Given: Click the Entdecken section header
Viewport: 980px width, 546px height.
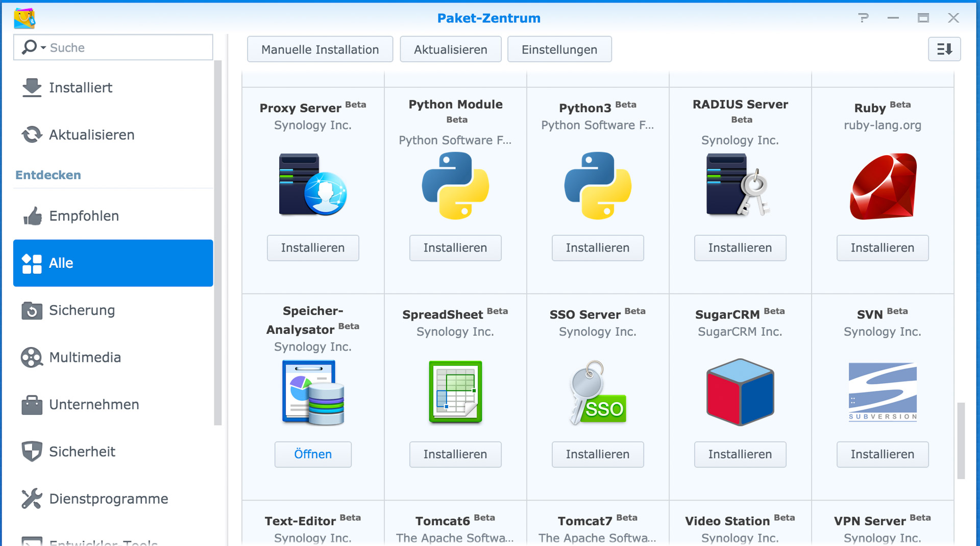Looking at the screenshot, I should (x=48, y=175).
